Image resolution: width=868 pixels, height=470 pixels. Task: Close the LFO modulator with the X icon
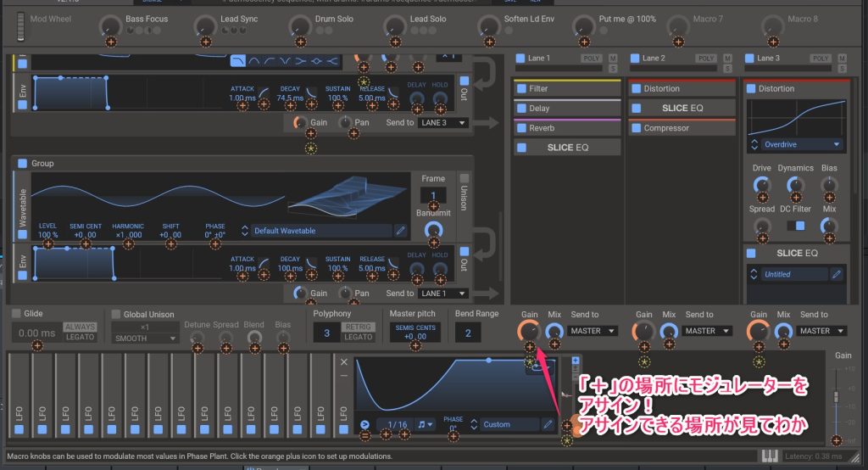coord(343,362)
